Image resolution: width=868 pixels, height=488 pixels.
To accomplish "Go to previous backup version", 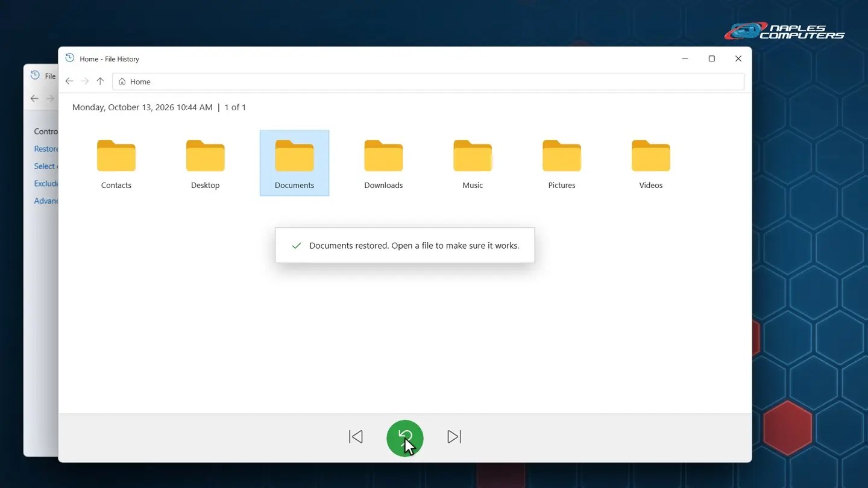I will (356, 437).
